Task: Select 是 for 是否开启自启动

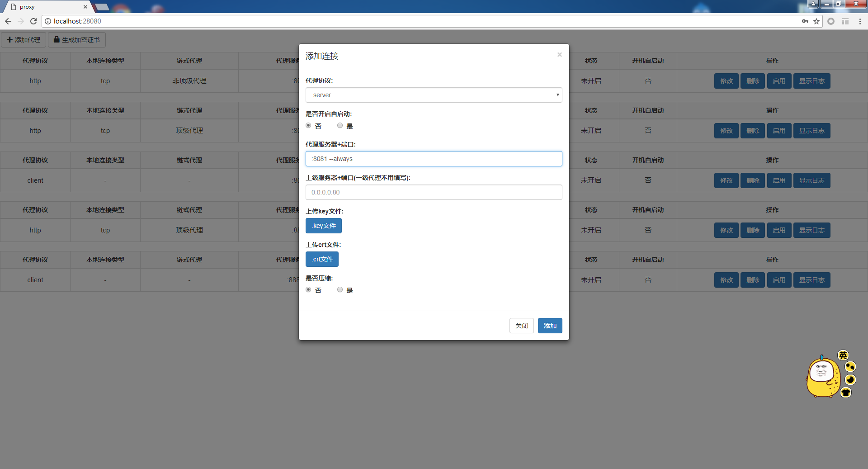Action: point(340,126)
